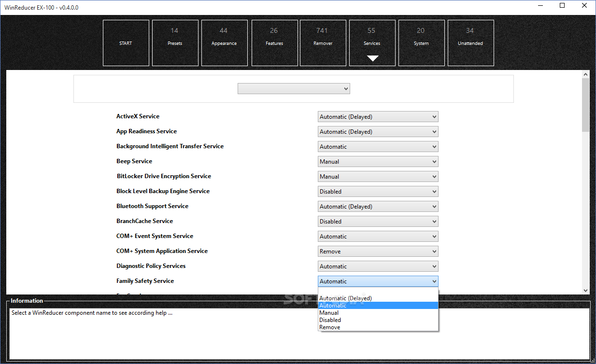This screenshot has height=364, width=596.
Task: Open Diagnostic Policy Services dropdown
Action: 378,266
